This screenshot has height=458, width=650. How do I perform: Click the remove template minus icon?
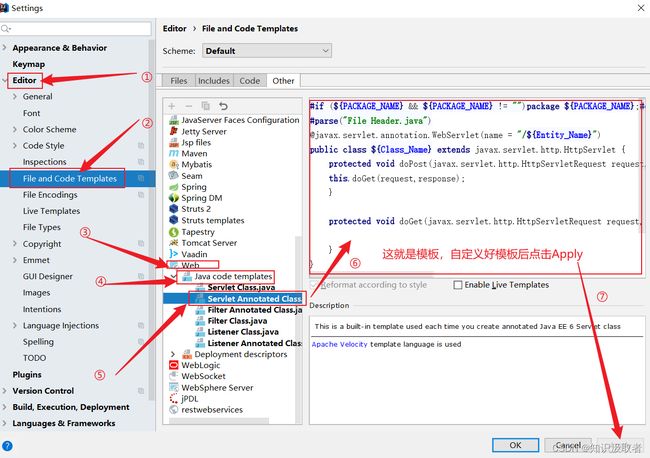(189, 106)
